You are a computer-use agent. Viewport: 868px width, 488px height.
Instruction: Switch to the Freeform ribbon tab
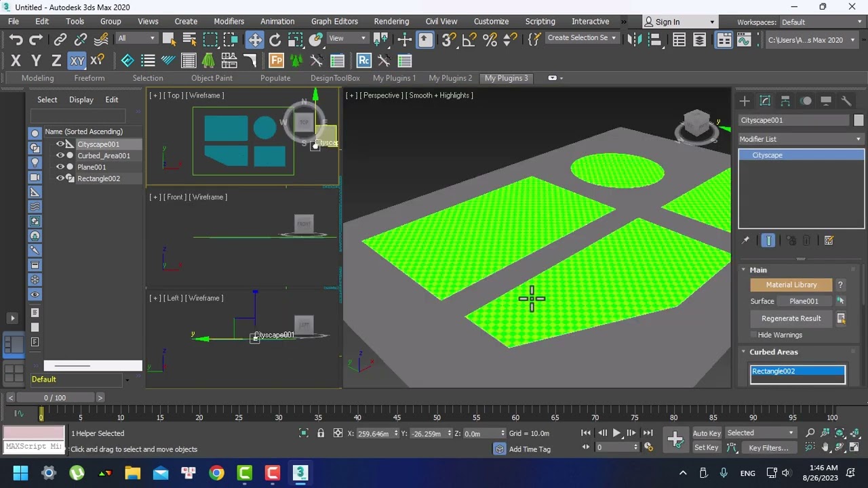click(x=90, y=78)
